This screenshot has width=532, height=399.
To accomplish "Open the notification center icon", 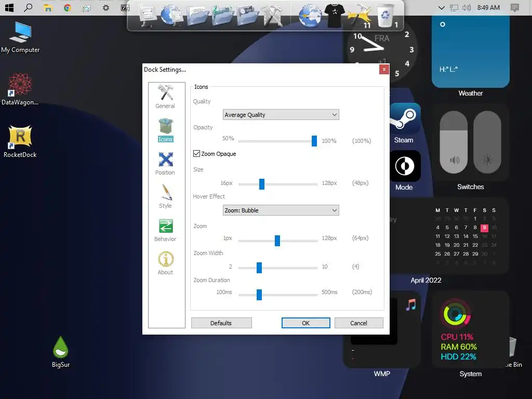I will [x=515, y=7].
